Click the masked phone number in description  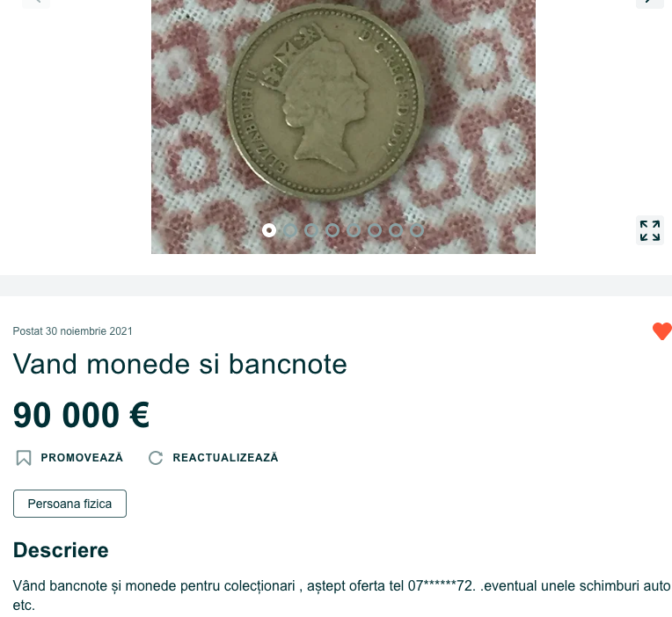click(442, 585)
